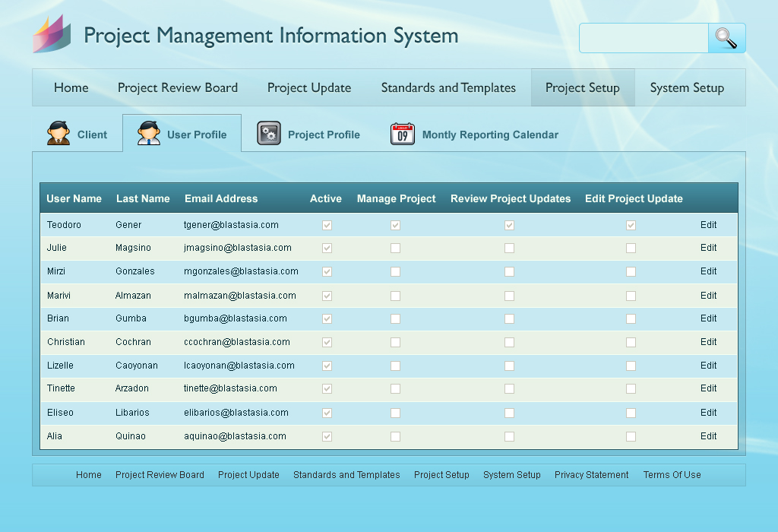
Task: Check Manage Project for Mirzi Gonzales
Action: pos(395,272)
